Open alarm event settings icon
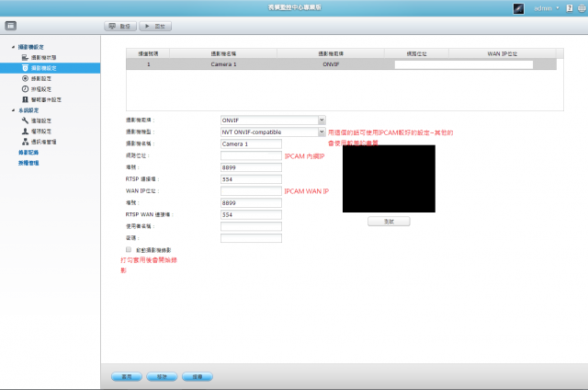This screenshot has height=390, width=588. pos(25,99)
